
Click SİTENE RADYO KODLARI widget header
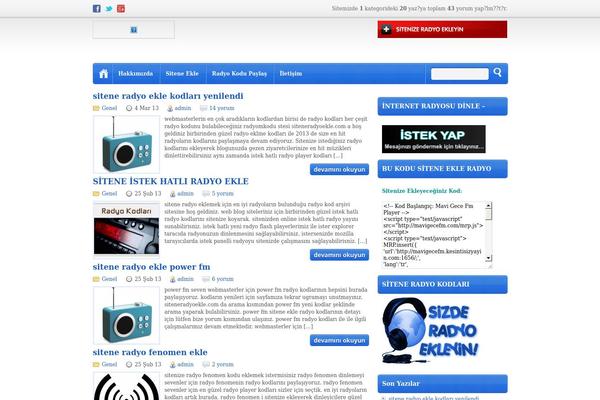443,284
